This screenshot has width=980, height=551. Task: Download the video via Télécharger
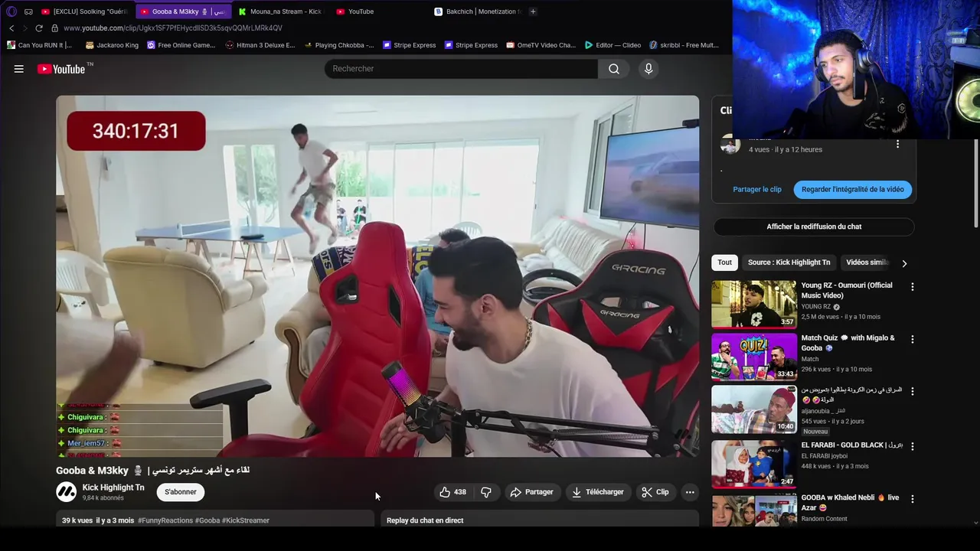tap(598, 492)
